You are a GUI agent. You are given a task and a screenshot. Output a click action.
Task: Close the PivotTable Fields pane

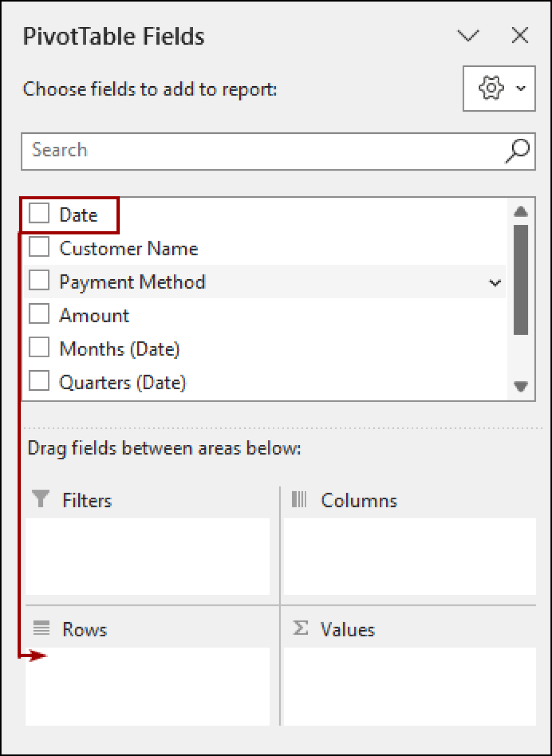(x=520, y=35)
